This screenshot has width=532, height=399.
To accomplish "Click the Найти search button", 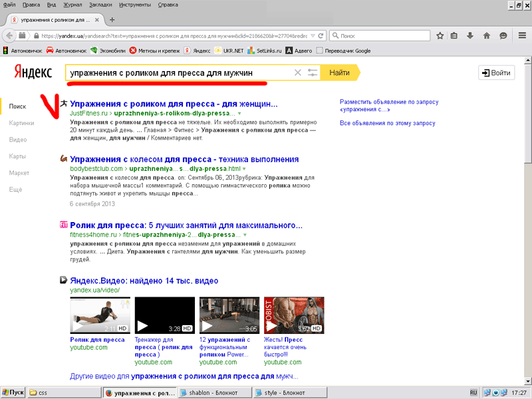I will tap(340, 72).
